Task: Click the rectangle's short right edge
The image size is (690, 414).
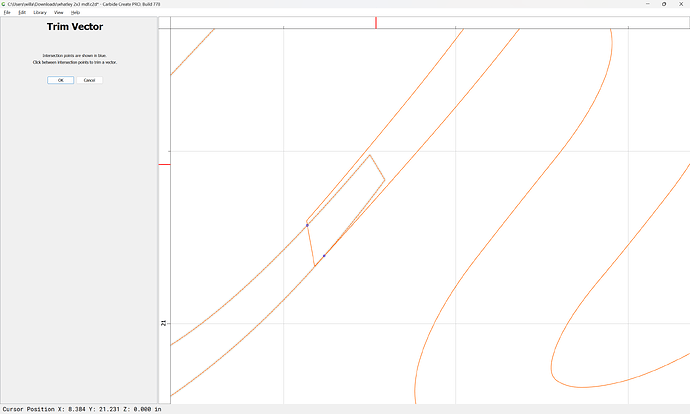Action: click(x=378, y=168)
